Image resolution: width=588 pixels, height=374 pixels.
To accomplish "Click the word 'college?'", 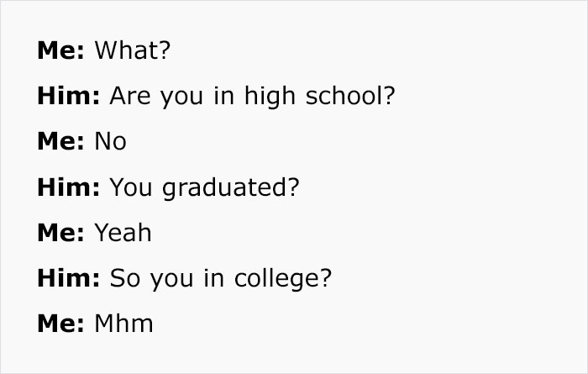I will (x=283, y=280).
